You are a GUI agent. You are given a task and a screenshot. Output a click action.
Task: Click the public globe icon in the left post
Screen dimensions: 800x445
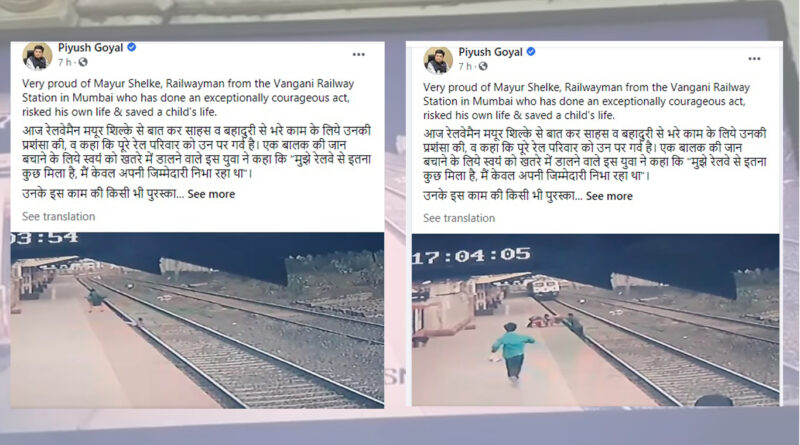83,62
